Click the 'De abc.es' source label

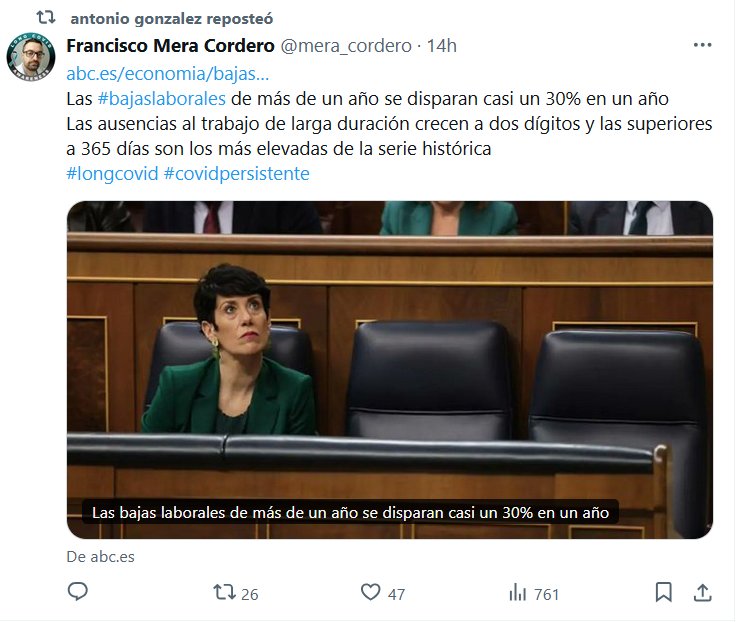100,557
